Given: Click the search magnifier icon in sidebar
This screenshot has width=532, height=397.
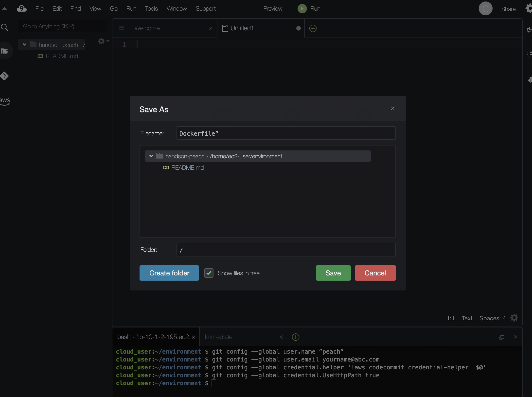Looking at the screenshot, I should click(x=4, y=27).
